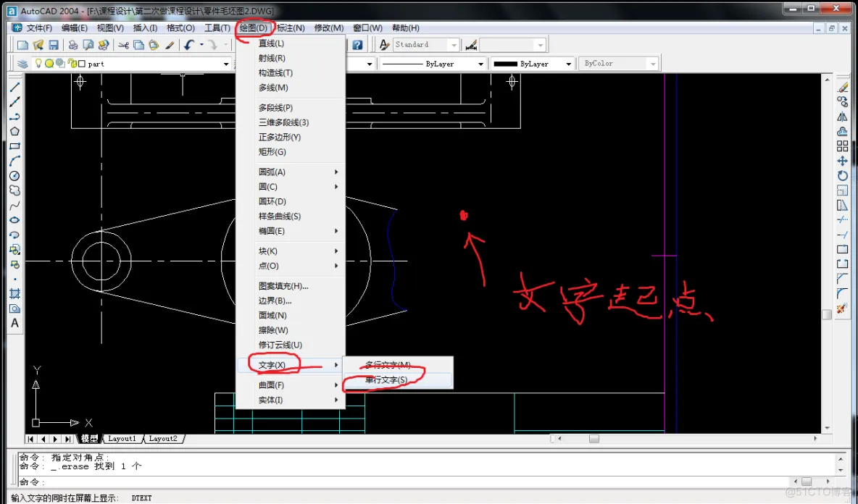Select the Polyline tool in draw toolbar
Screen dimensions: 858x504
pos(14,117)
